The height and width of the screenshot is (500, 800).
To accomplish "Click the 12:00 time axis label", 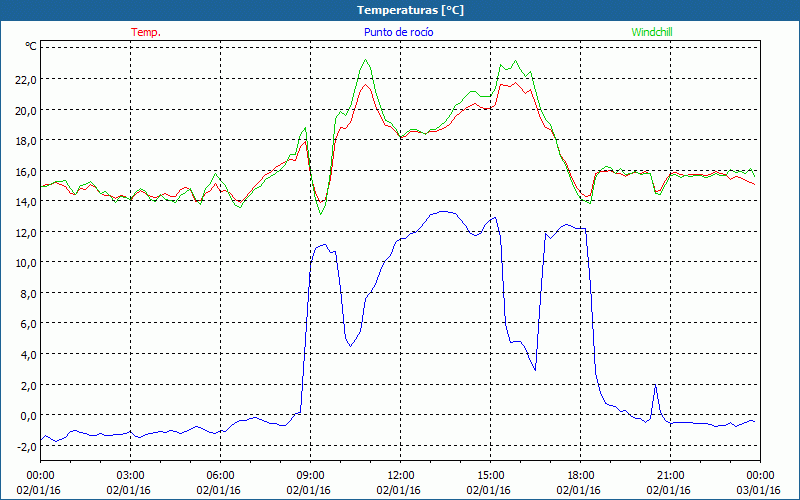I will pyautogui.click(x=401, y=476).
